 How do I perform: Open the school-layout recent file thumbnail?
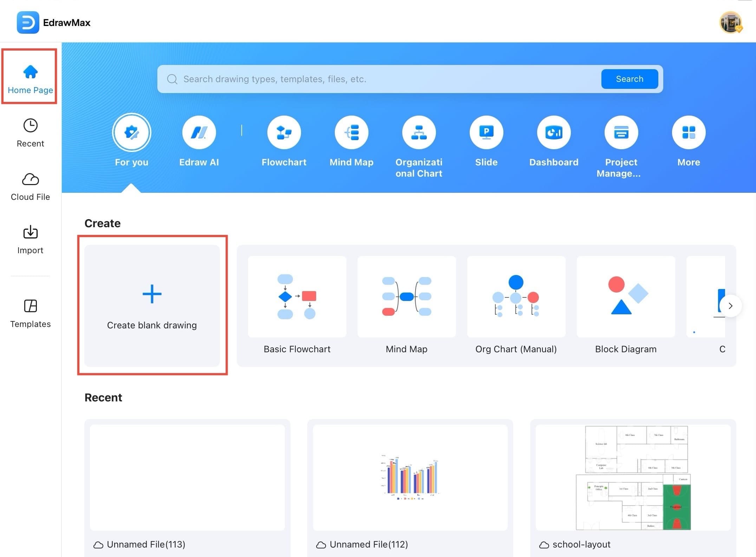click(x=633, y=478)
